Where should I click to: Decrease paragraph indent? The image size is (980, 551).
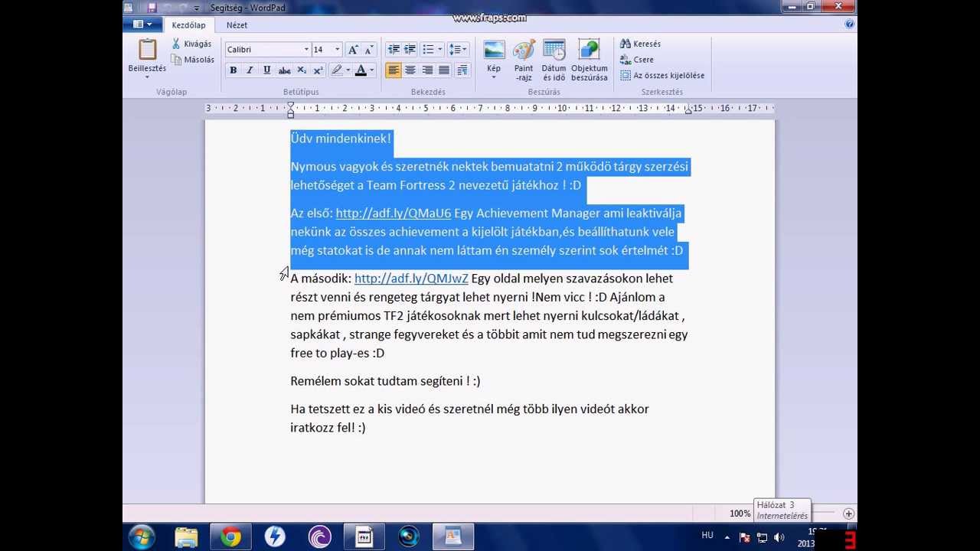click(x=394, y=50)
